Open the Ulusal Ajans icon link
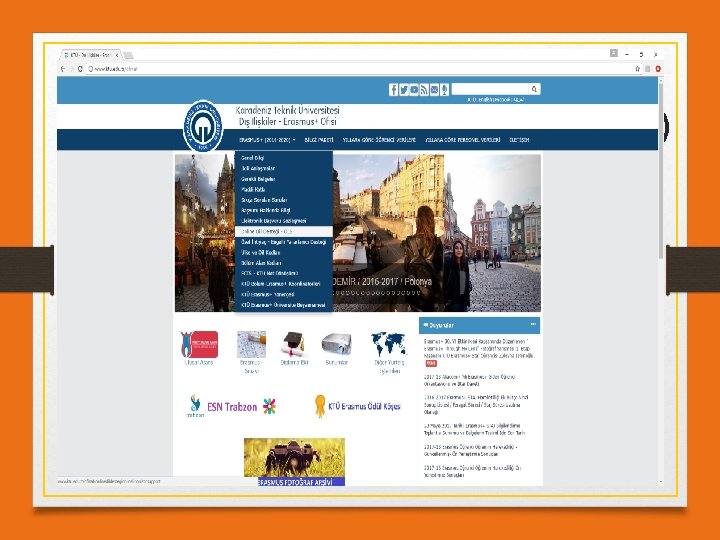The width and height of the screenshot is (720, 540). [x=199, y=349]
